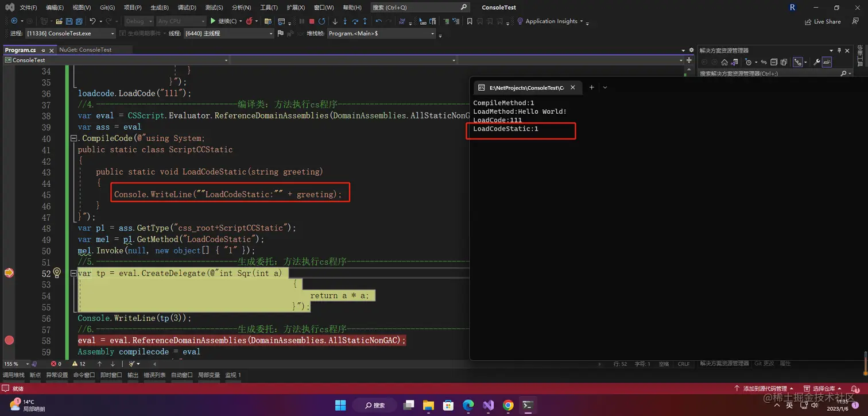The image size is (868, 416).
Task: Click Solution Explorer Sync with Active Document
Action: [x=764, y=62]
